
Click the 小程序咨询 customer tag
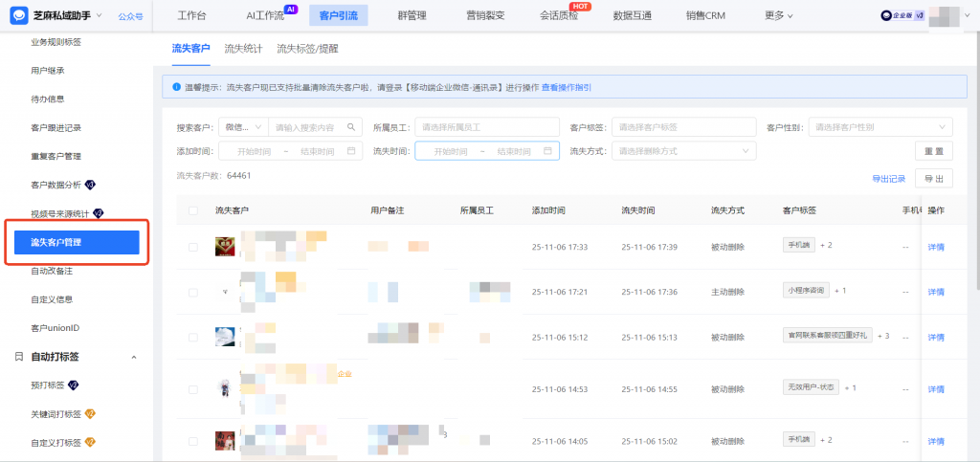(806, 291)
